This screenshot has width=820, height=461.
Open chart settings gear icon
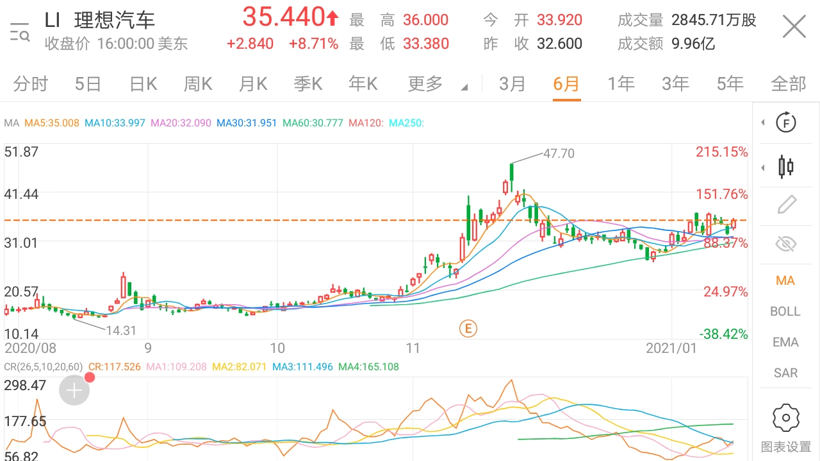(785, 418)
